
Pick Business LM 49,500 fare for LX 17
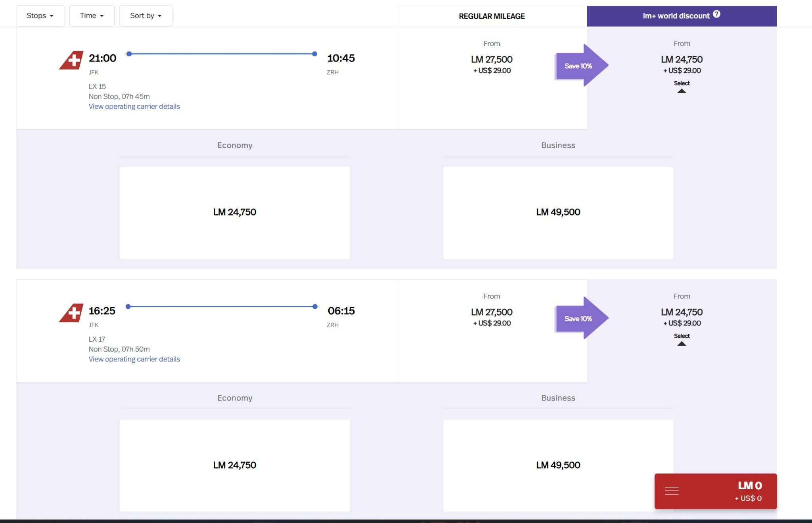point(558,465)
